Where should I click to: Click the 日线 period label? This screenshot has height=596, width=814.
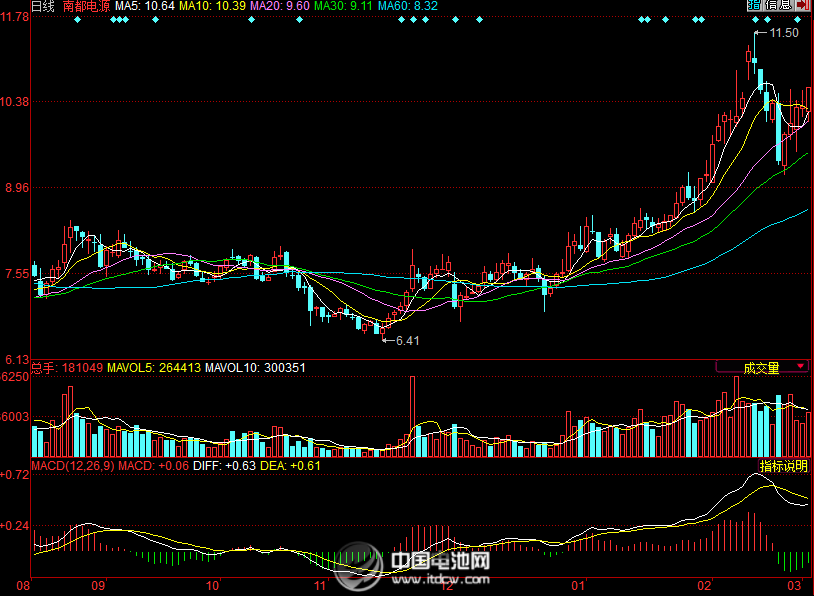(x=43, y=6)
